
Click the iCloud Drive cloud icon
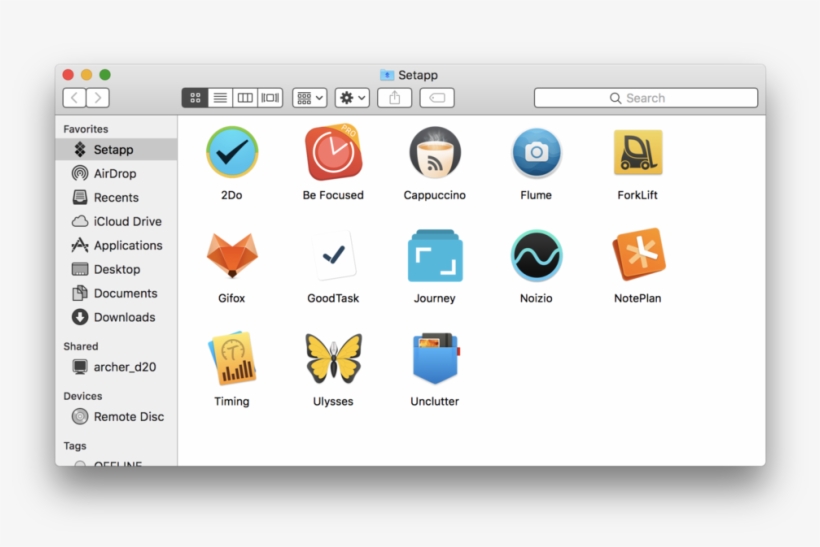pyautogui.click(x=79, y=221)
